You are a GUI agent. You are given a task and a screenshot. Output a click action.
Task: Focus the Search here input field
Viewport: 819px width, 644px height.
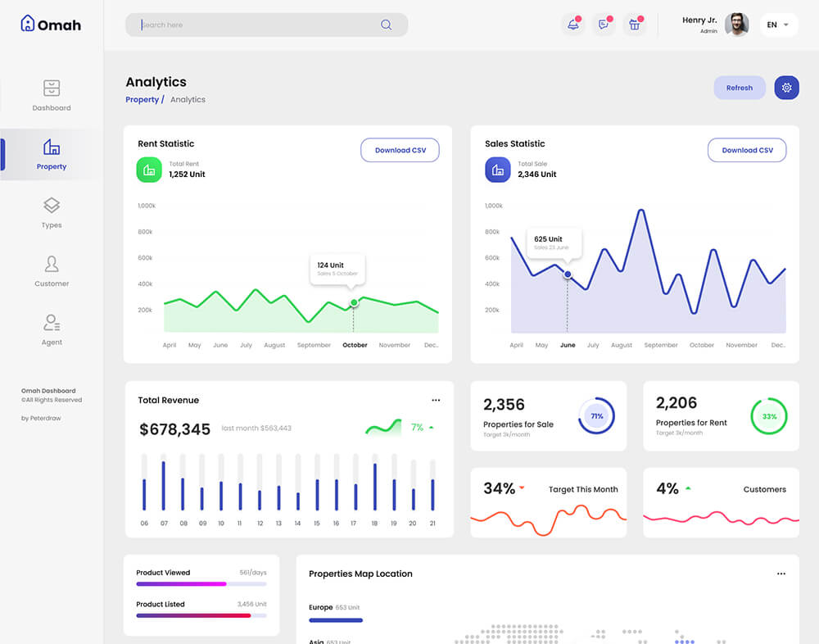tap(254, 25)
